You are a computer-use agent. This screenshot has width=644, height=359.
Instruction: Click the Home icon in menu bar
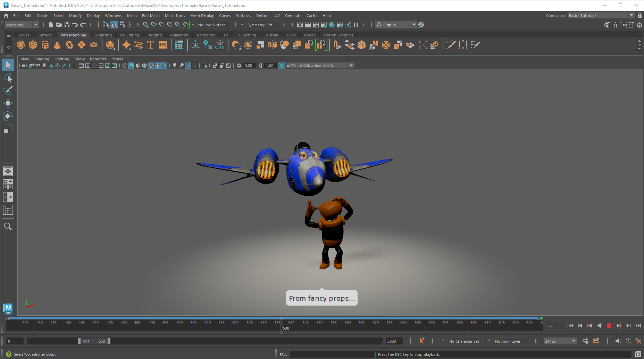[6, 16]
